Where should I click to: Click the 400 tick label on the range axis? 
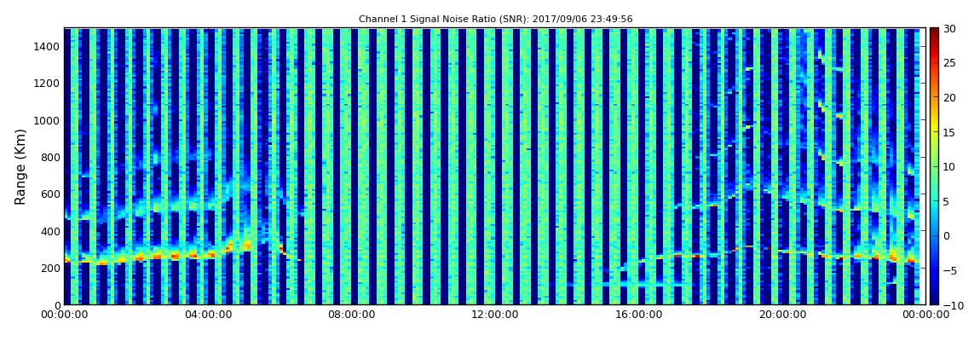pos(50,231)
